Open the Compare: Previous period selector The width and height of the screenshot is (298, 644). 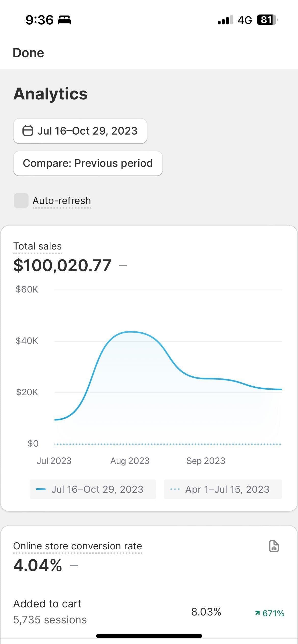point(88,163)
